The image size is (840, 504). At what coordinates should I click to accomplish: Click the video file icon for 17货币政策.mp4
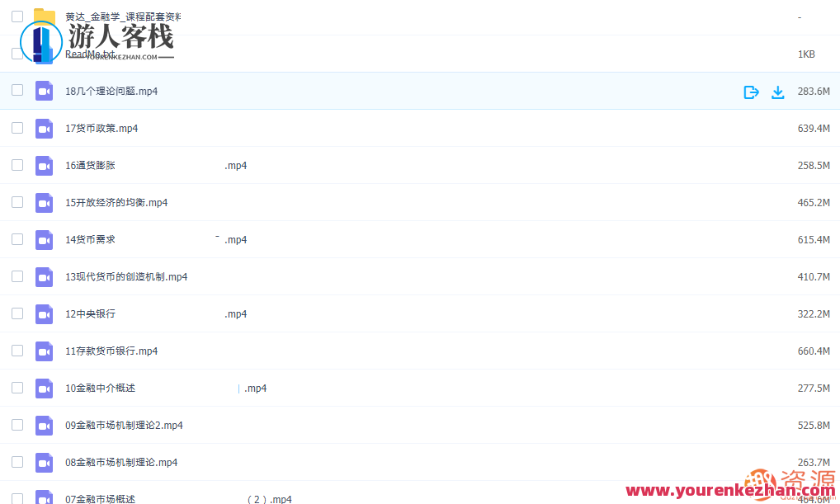45,129
